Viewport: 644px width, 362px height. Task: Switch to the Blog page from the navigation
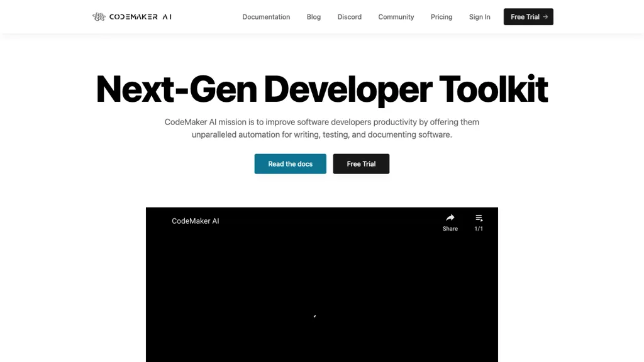point(313,17)
